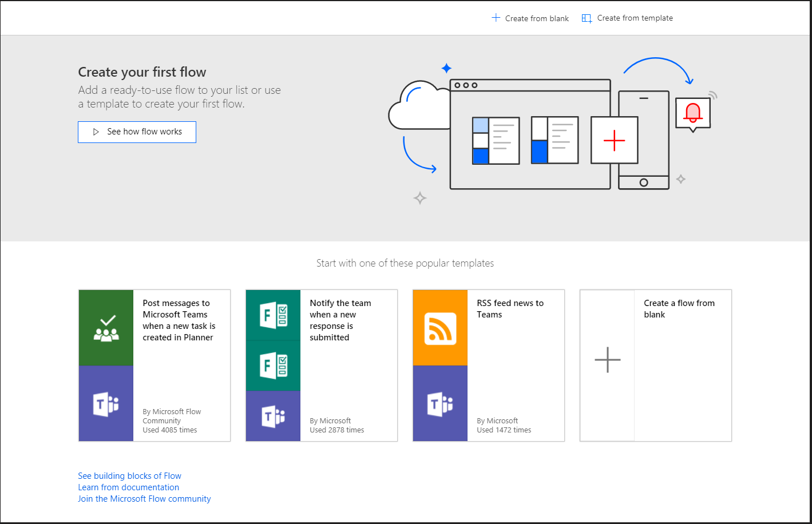Click the Teams icon in the Planner template card
The height and width of the screenshot is (524, 812).
106,404
